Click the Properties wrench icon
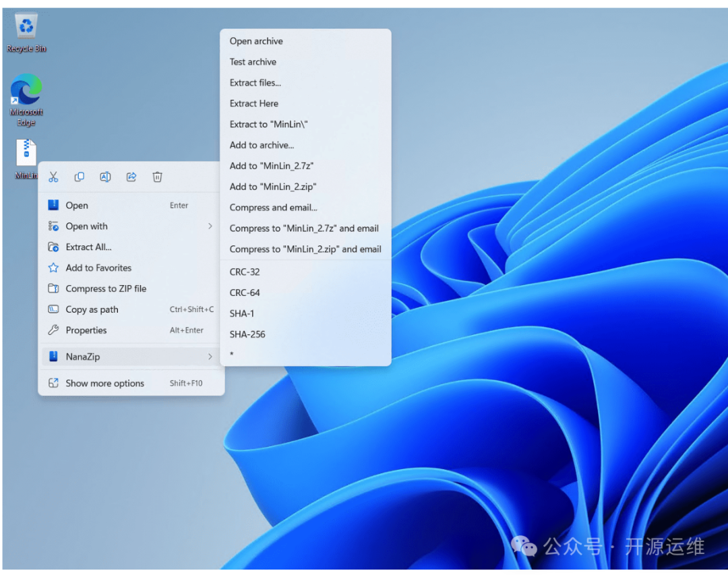728x575 pixels. point(53,330)
